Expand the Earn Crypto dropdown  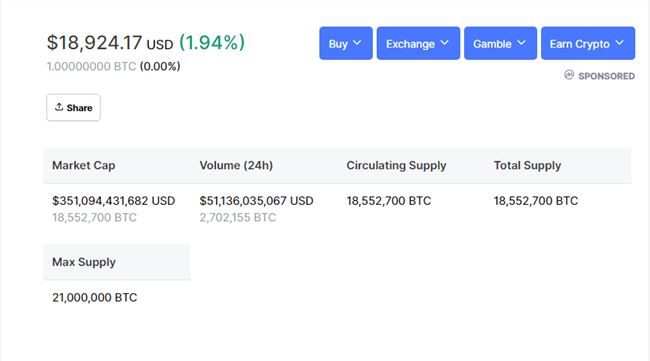point(588,43)
